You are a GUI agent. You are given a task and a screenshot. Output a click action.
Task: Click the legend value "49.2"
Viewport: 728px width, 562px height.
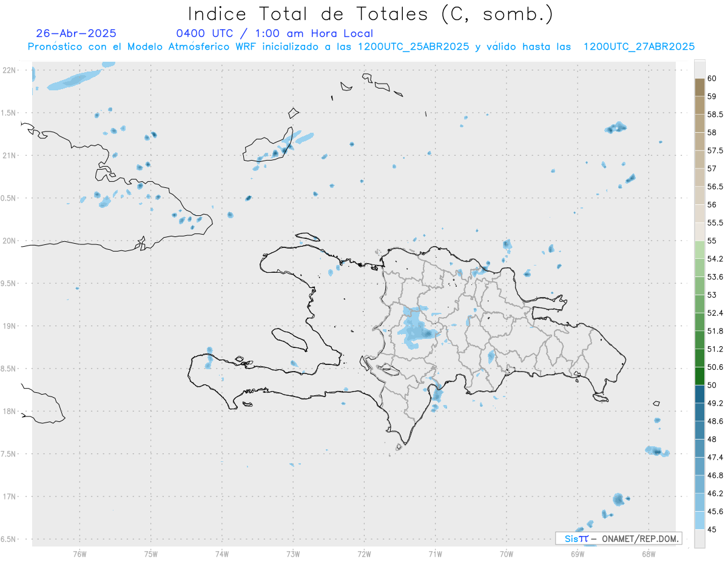click(x=715, y=403)
